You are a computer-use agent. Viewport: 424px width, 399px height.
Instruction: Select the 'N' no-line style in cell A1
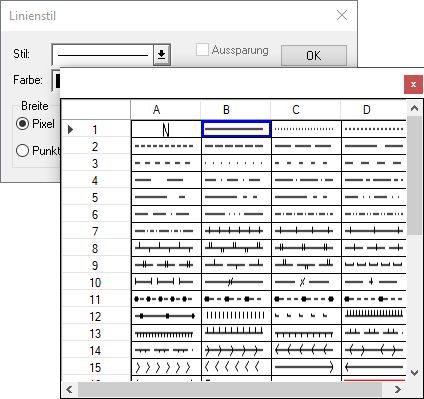click(x=166, y=129)
